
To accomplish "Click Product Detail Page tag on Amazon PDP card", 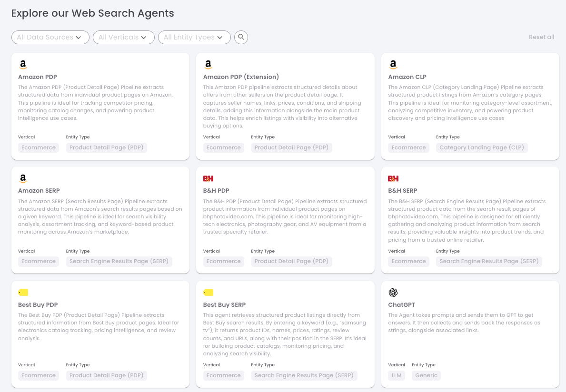I will coord(107,147).
